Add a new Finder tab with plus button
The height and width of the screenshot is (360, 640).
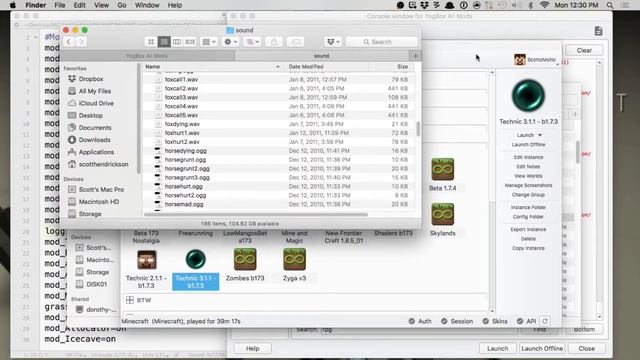coord(416,56)
